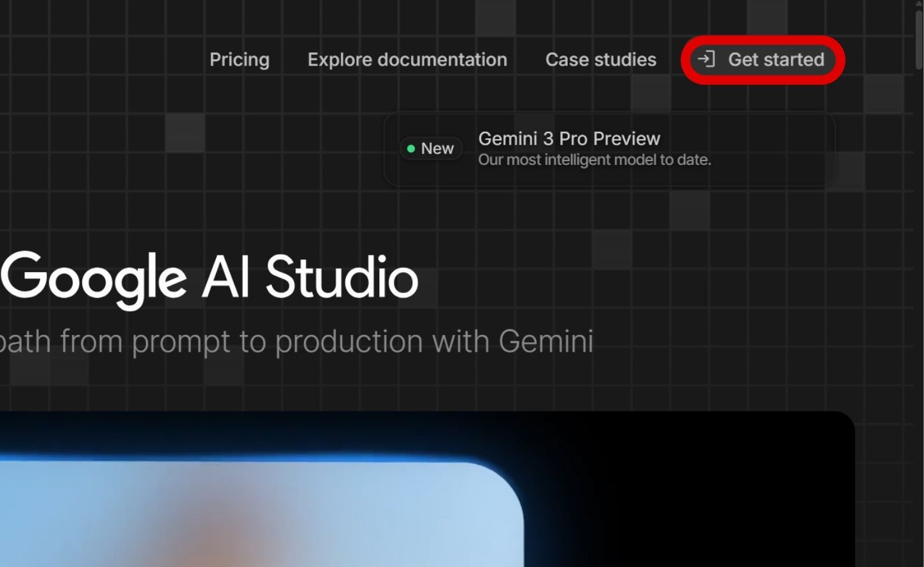This screenshot has width=924, height=567.
Task: Open the Explore documentation link
Action: [407, 59]
